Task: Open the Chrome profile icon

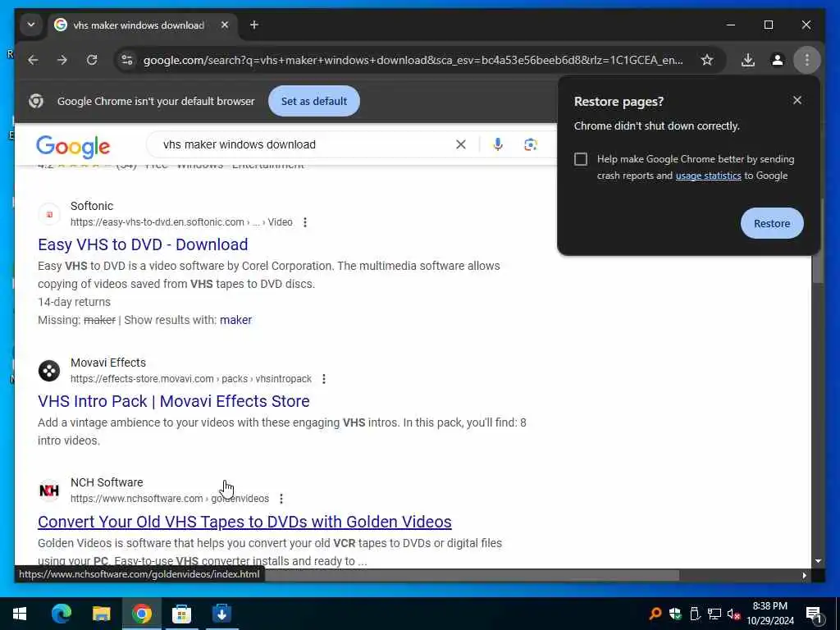Action: click(778, 60)
